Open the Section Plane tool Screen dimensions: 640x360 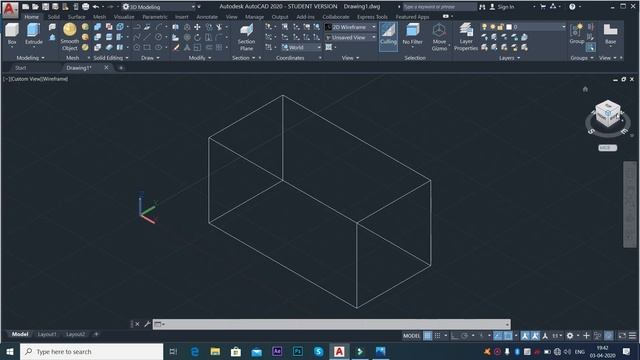tap(246, 37)
